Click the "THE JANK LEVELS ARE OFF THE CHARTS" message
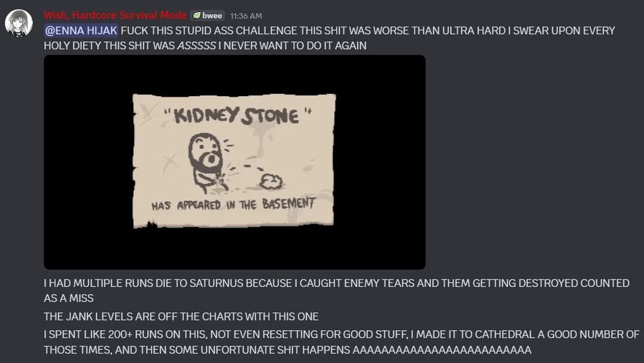644x363 pixels. coord(181,317)
